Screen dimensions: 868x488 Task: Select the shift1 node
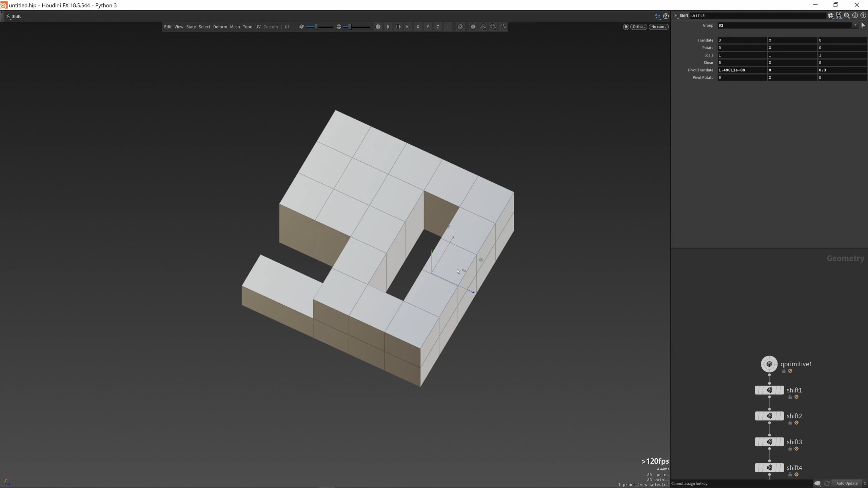point(769,390)
